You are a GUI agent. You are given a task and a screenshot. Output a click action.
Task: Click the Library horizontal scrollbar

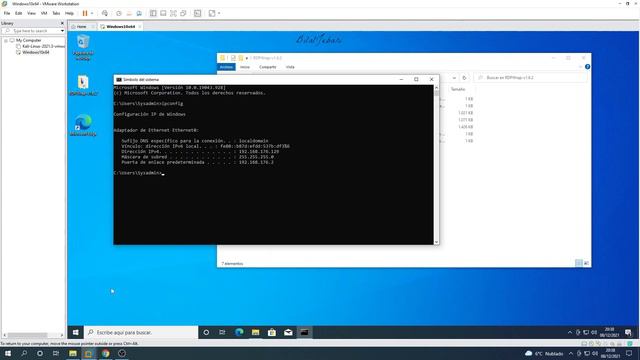tap(33, 336)
